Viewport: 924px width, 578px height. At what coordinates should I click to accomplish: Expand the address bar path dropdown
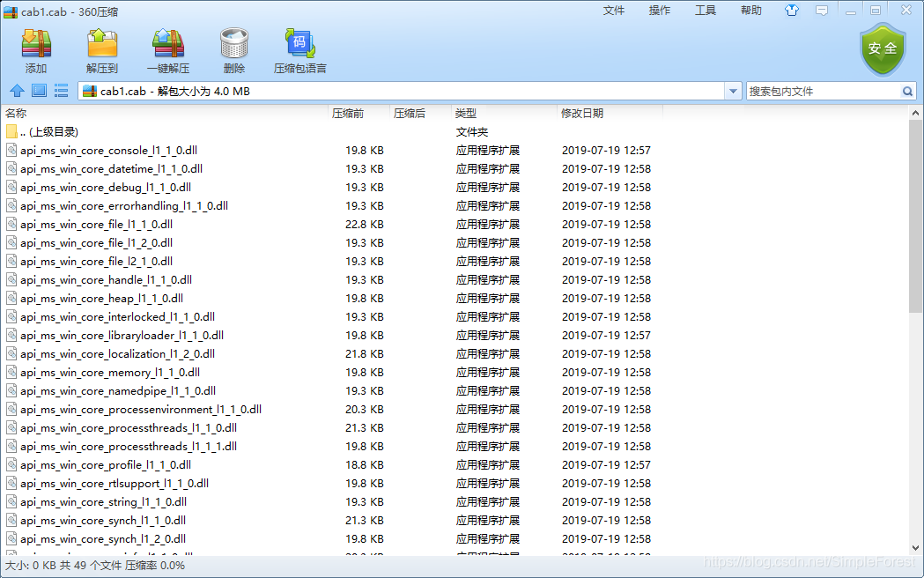[733, 92]
